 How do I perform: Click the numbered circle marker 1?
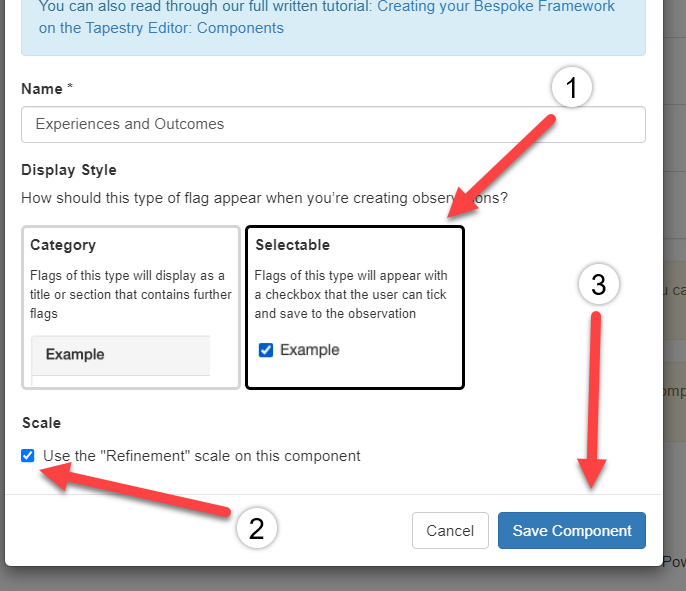click(x=572, y=87)
